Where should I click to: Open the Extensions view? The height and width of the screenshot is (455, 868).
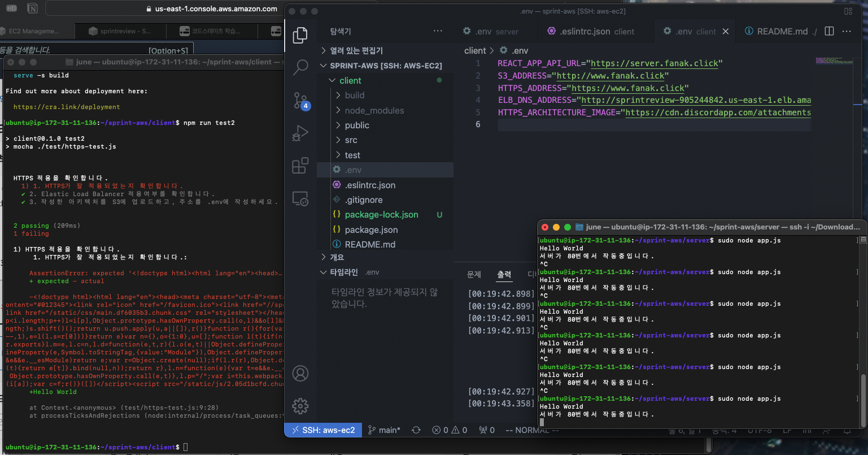pyautogui.click(x=300, y=166)
